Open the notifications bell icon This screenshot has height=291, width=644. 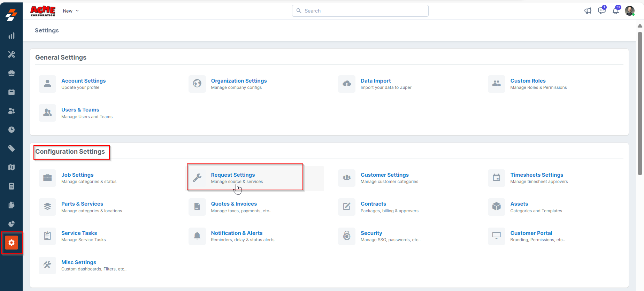coord(616,11)
